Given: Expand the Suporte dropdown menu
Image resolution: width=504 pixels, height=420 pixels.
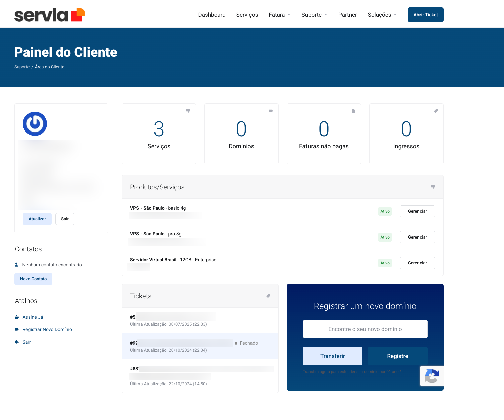Looking at the screenshot, I should (314, 15).
